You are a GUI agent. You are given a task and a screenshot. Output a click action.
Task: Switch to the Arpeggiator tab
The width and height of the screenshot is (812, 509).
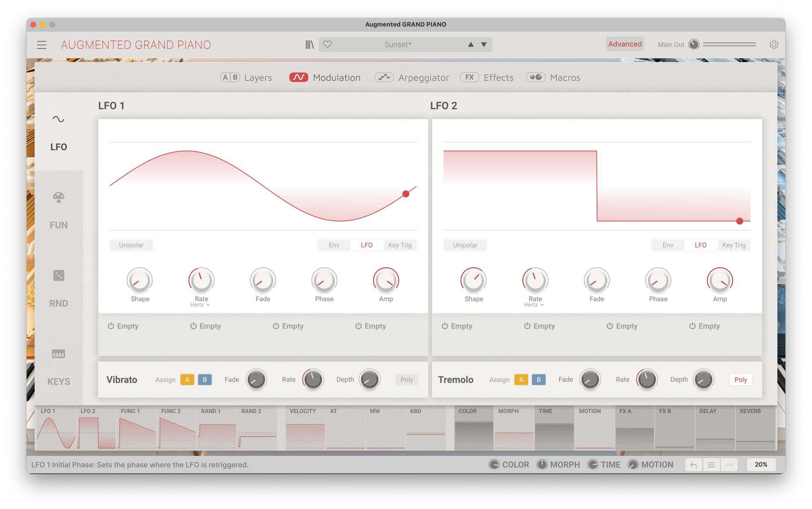pyautogui.click(x=412, y=77)
